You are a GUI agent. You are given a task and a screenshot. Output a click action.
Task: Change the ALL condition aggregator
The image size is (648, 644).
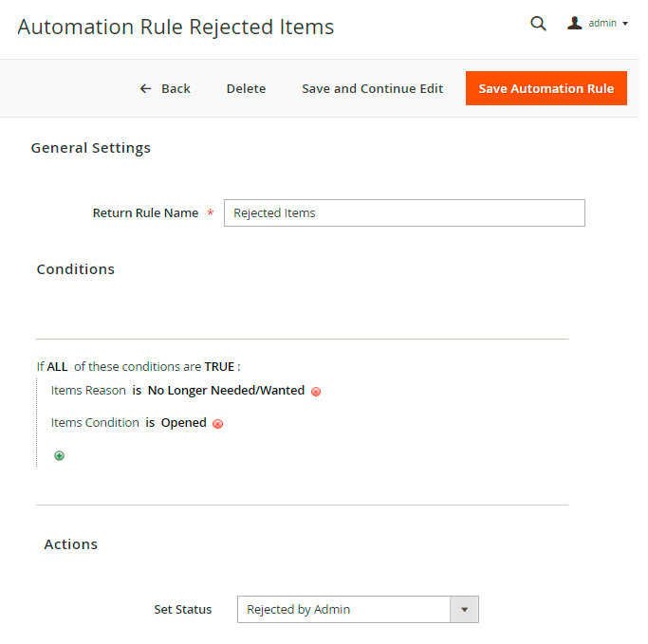57,366
